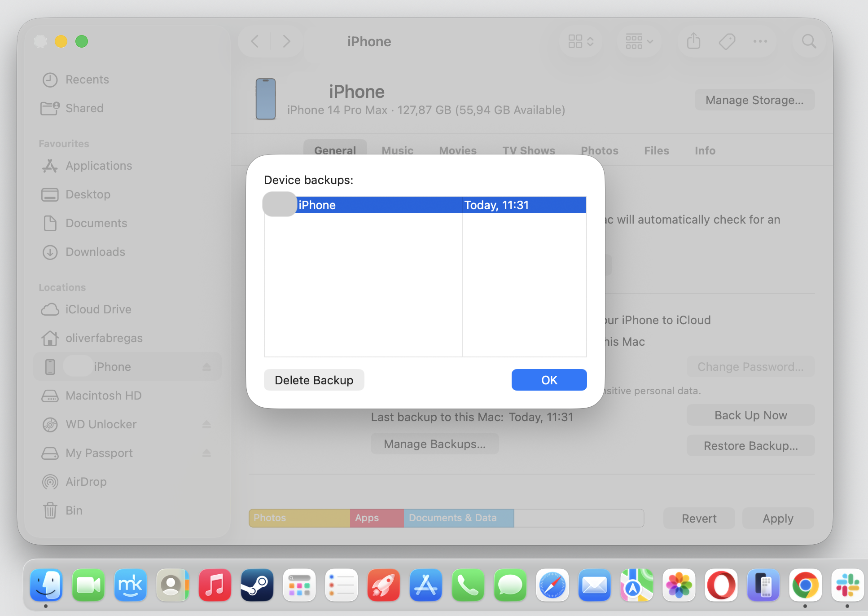The height and width of the screenshot is (616, 868).
Task: Eject the iPhone from the sidebar
Action: pos(206,367)
